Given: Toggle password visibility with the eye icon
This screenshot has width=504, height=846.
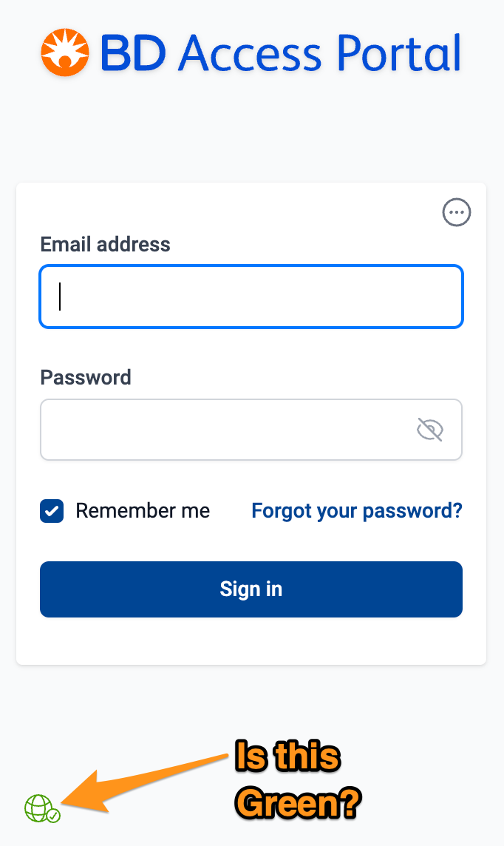Looking at the screenshot, I should 429,430.
